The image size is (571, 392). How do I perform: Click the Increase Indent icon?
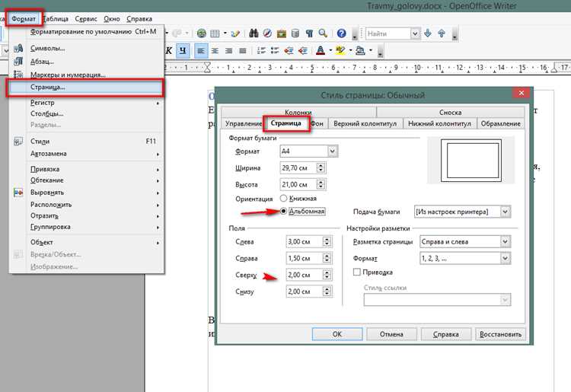(302, 50)
